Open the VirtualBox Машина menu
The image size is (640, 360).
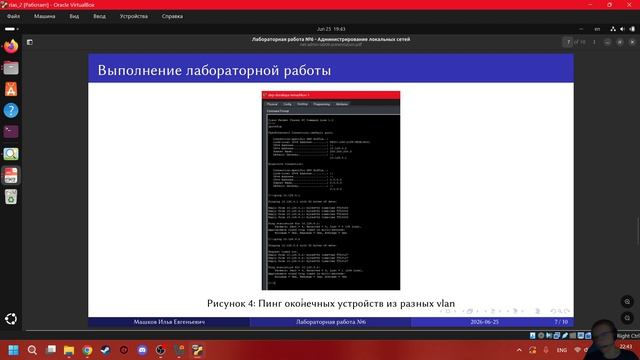[44, 16]
